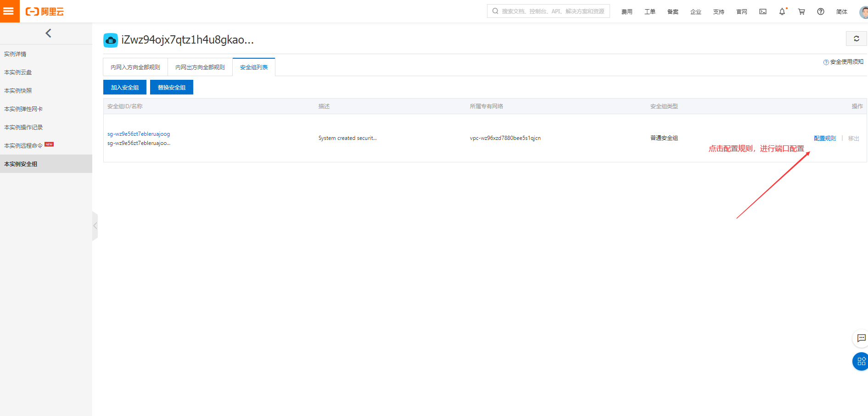868x416 pixels.
Task: Click the blue app grid floating icon
Action: (861, 361)
